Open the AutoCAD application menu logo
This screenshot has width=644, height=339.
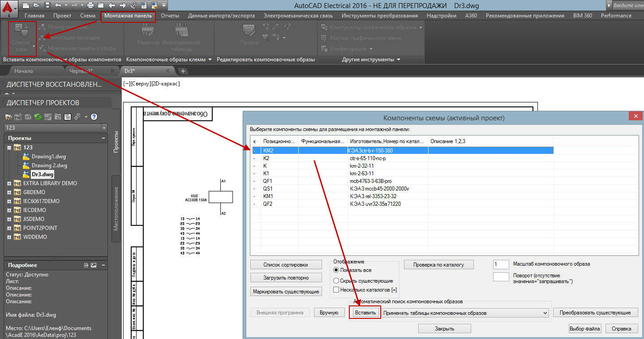[9, 8]
